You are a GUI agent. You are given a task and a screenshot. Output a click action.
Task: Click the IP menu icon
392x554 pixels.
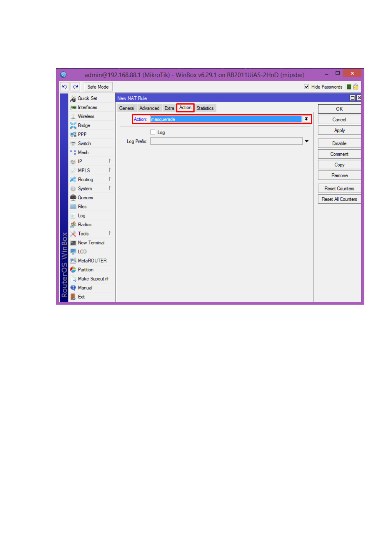click(73, 162)
